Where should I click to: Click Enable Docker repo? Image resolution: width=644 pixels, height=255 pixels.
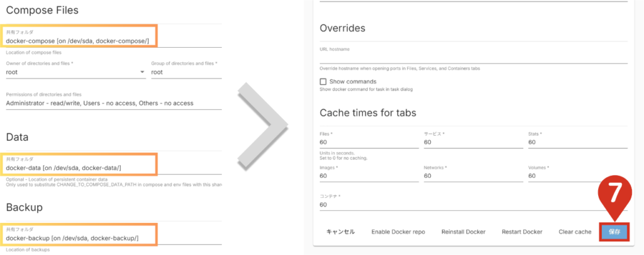[x=398, y=232]
